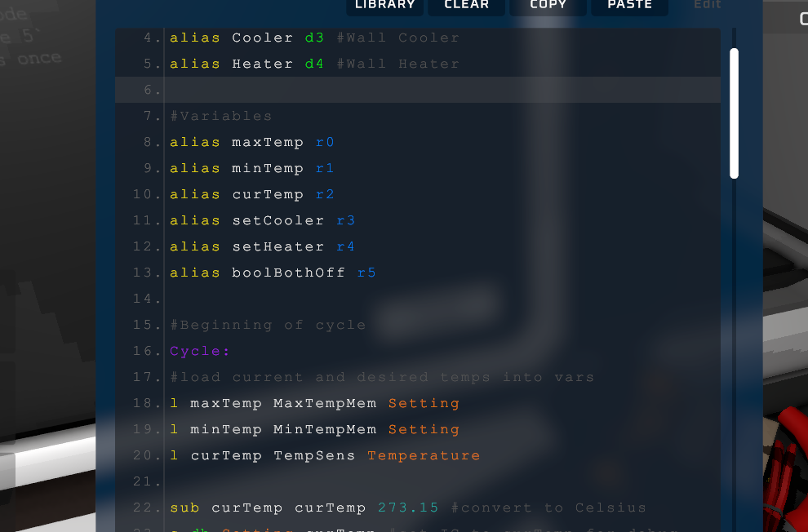This screenshot has height=532, width=808.
Task: Click the greyed-out Edit label
Action: point(708,5)
